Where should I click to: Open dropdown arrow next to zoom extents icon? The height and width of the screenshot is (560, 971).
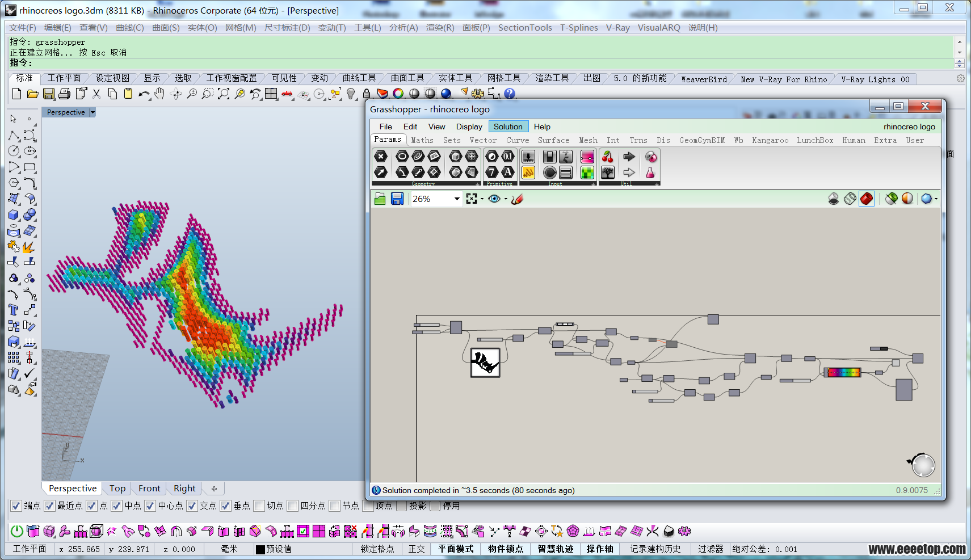point(482,199)
